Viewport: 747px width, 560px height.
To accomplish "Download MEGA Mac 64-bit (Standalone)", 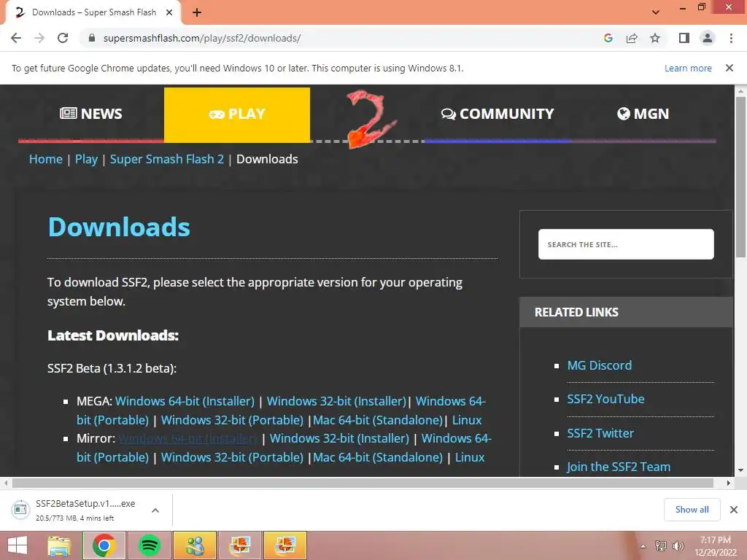I will tap(378, 420).
